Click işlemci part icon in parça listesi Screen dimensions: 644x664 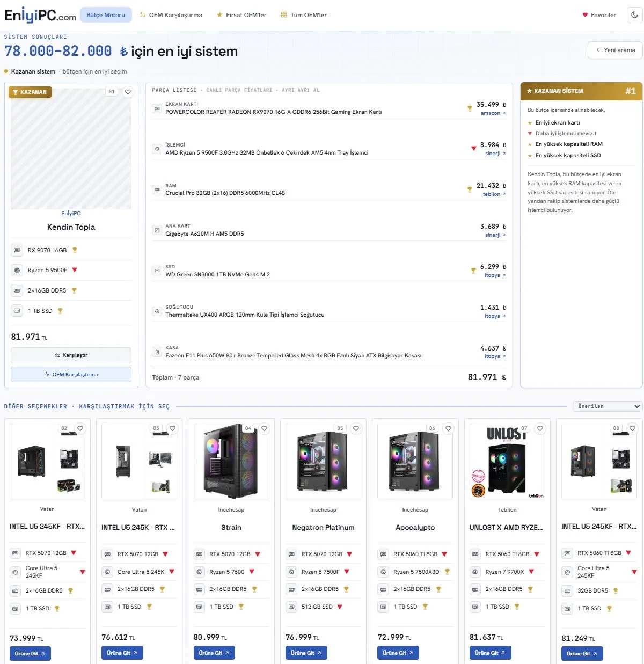coord(157,149)
